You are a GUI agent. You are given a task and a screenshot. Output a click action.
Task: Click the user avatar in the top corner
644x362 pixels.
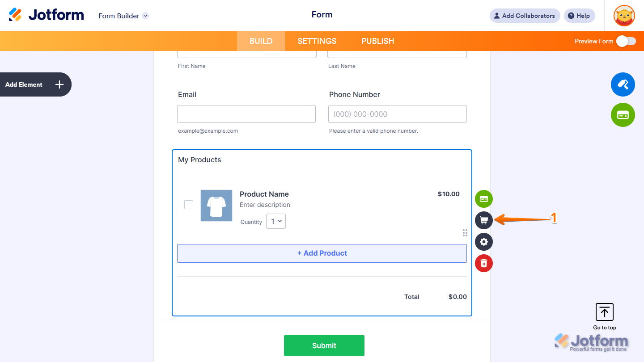coord(624,16)
